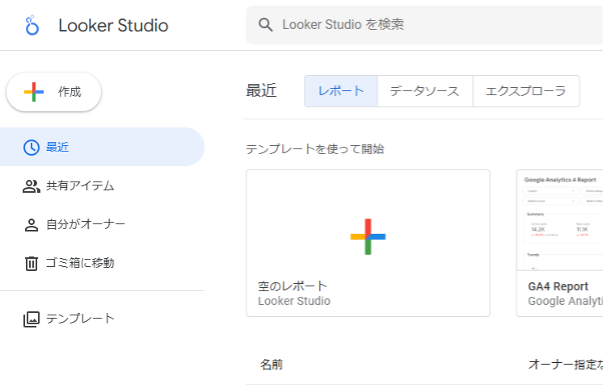The image size is (604, 392).
Task: Click the search magnifier icon
Action: 265,25
